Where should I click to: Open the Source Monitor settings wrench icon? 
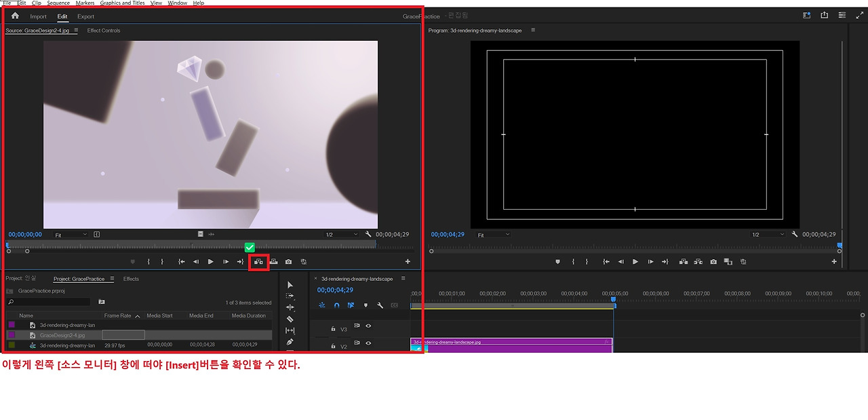368,234
